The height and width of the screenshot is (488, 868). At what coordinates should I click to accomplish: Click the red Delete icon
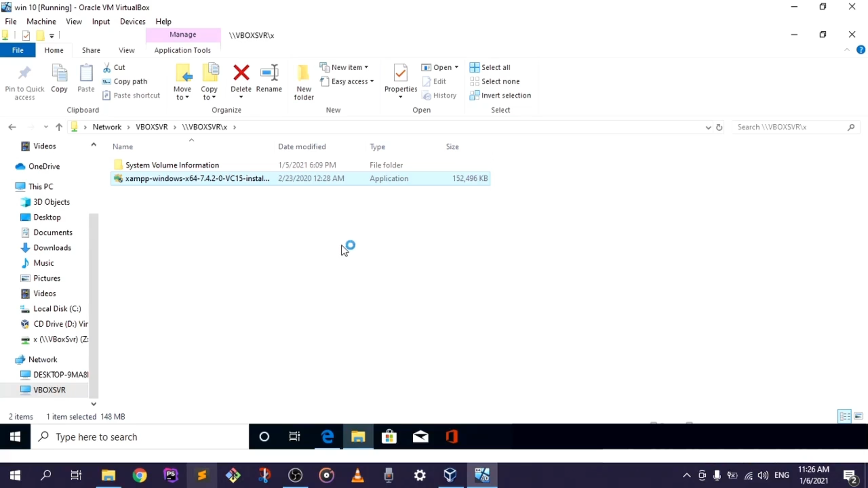[241, 73]
